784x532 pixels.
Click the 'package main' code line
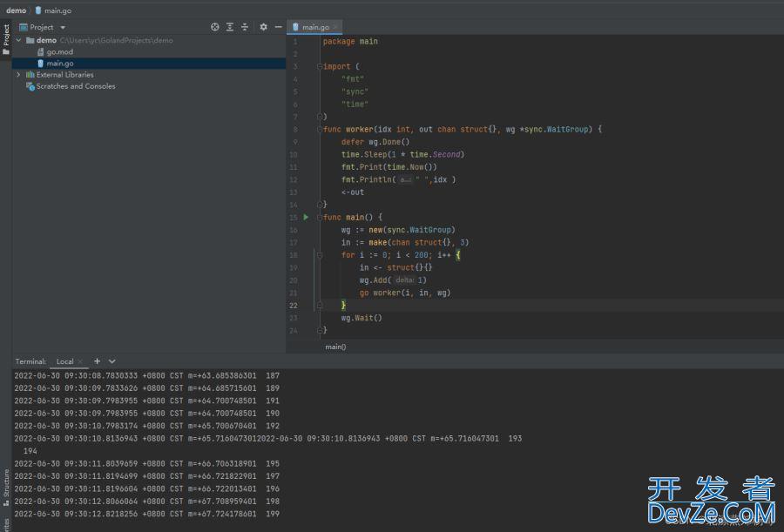pyautogui.click(x=350, y=42)
